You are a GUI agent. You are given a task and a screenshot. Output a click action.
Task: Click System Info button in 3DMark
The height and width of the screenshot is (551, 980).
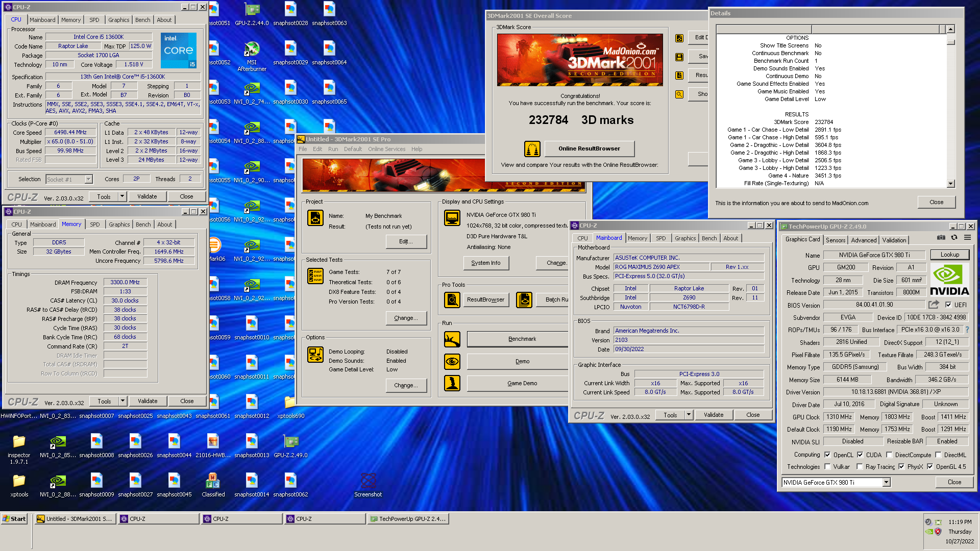coord(486,263)
